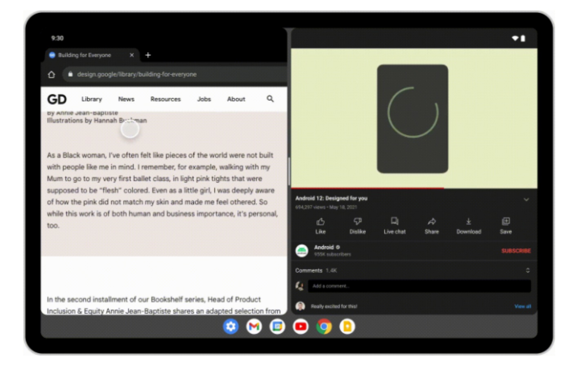The width and height of the screenshot is (588, 370).
Task: Select the Building for Everyone tab
Action: tap(91, 55)
